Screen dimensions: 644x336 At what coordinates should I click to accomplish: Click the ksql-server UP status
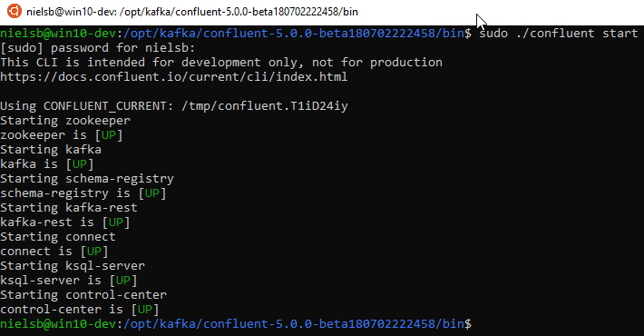pyautogui.click(x=123, y=281)
